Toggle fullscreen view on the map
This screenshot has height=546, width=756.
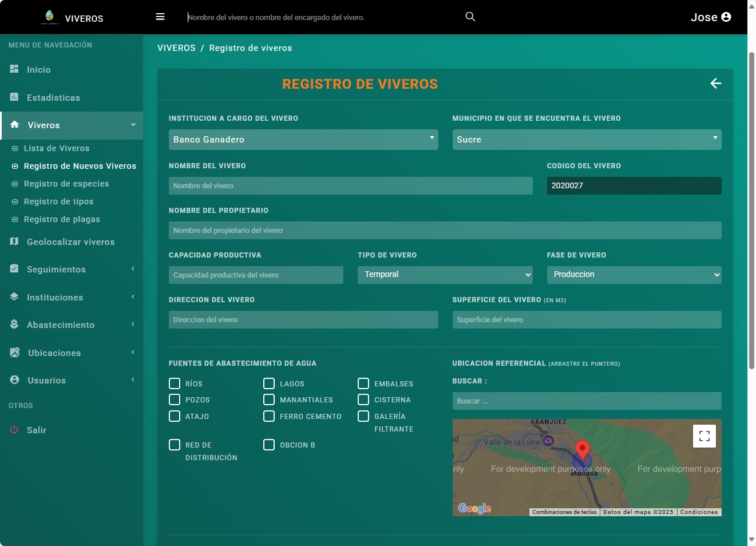click(704, 436)
